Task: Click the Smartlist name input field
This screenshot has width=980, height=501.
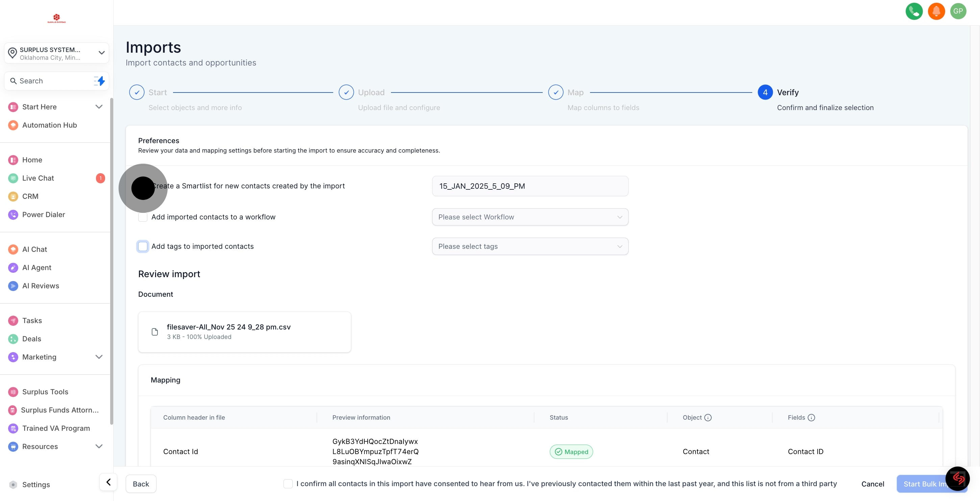Action: [x=530, y=186]
